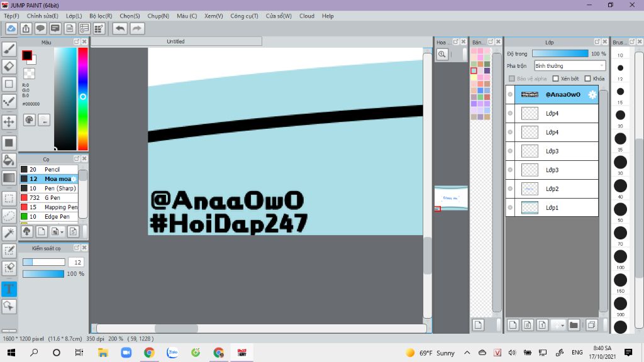The height and width of the screenshot is (362, 644).
Task: Open settings gear on @AnaaOwO layer
Action: (592, 94)
